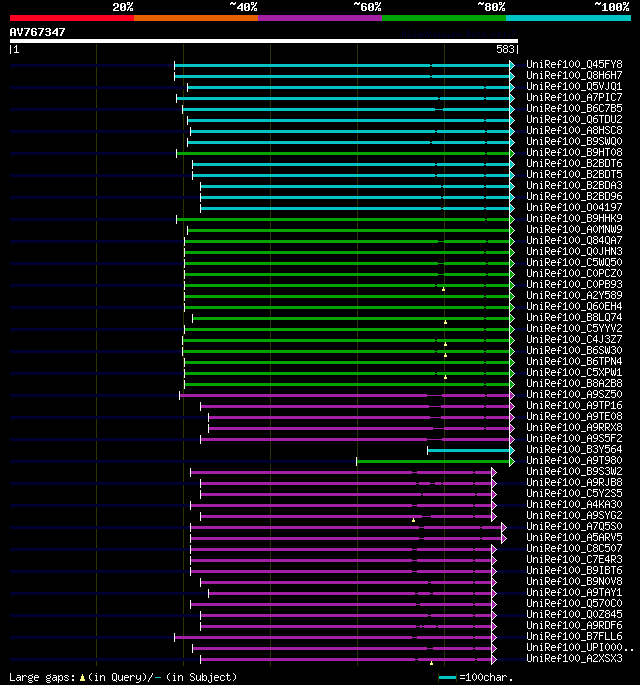Click the cyan ~100% identity legend segment
This screenshot has width=640, height=685.
[x=568, y=18]
